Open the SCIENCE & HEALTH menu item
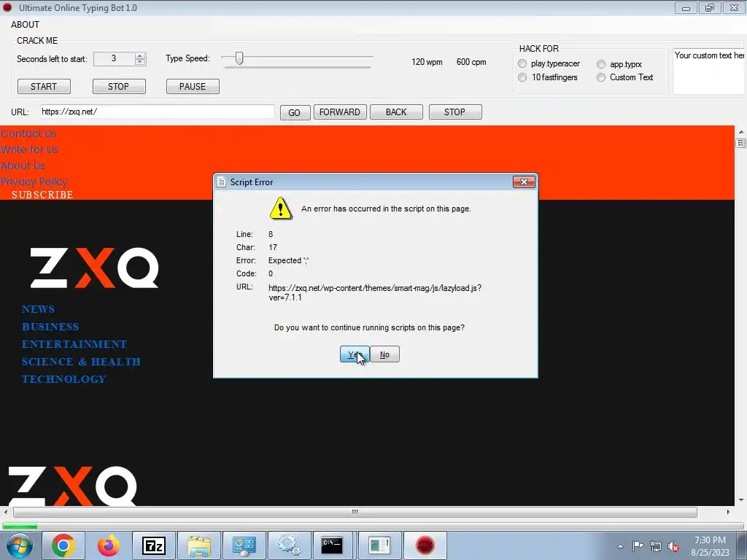Image resolution: width=747 pixels, height=560 pixels. coord(81,362)
